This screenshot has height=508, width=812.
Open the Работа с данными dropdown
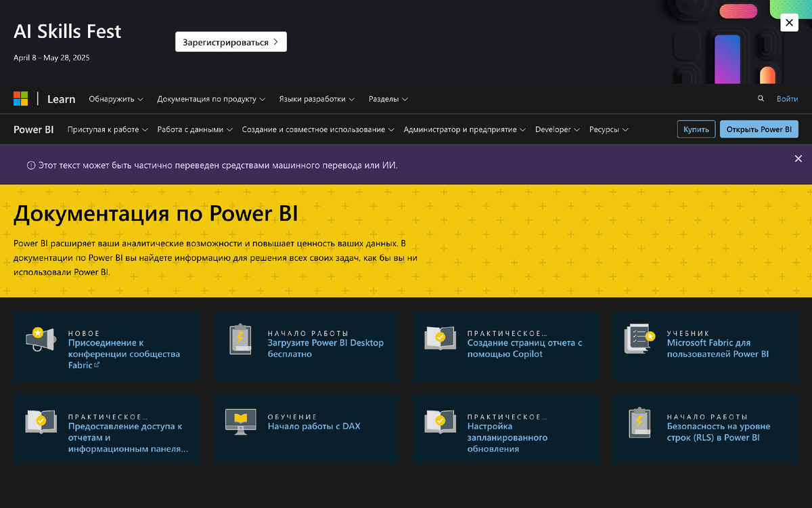coord(195,129)
